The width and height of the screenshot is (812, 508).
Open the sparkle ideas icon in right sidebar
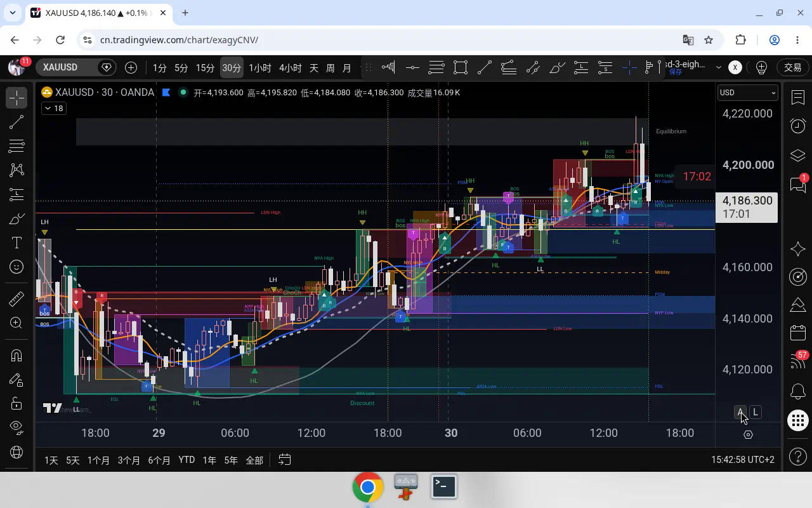[x=798, y=248]
